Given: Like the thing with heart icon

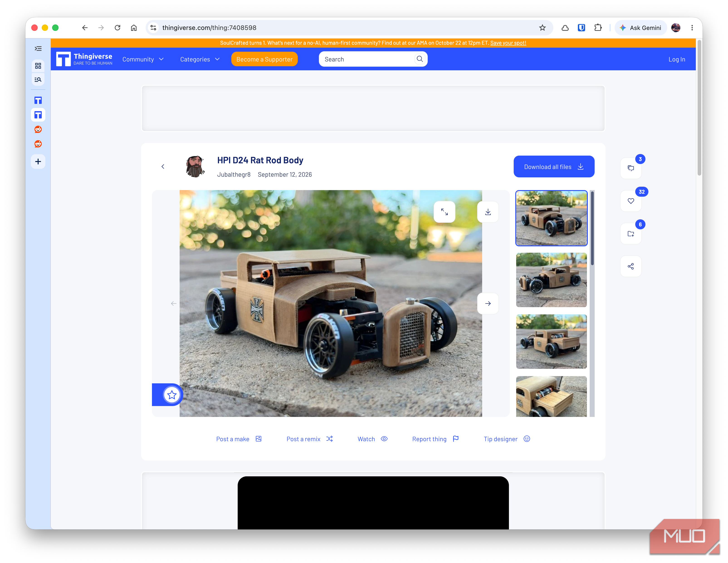Looking at the screenshot, I should tap(631, 201).
